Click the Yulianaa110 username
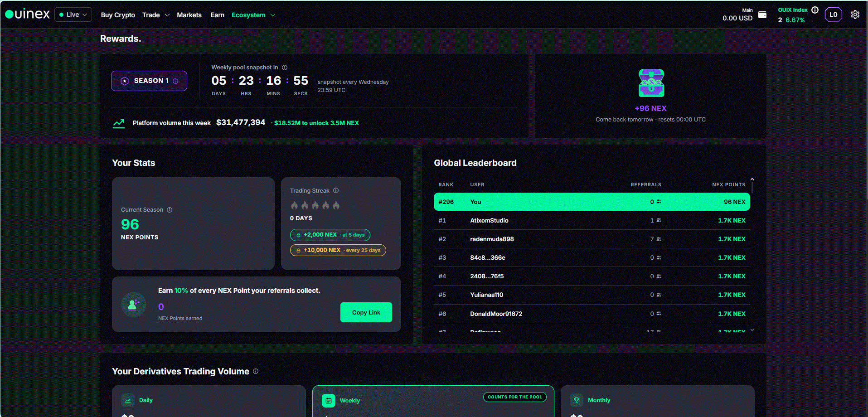The width and height of the screenshot is (868, 417). click(486, 295)
